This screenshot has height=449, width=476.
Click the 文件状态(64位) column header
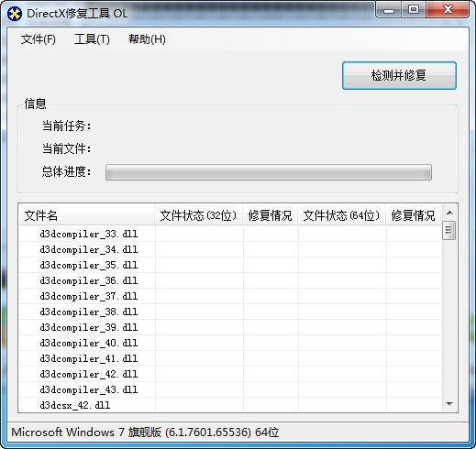342,215
